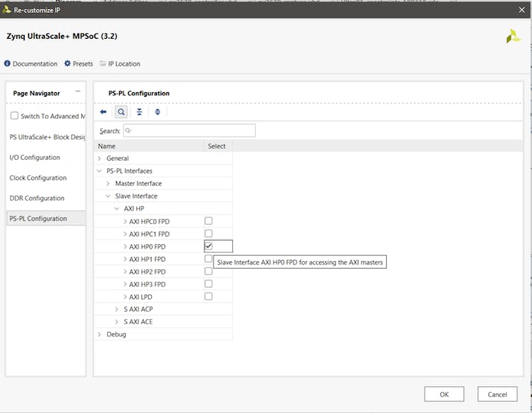Screen dimensions: 532x413
Task: Check the AXI LPD checkbox
Action: [208, 296]
